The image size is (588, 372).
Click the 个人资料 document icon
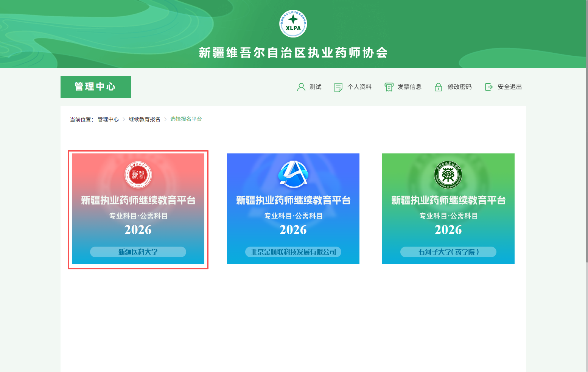(x=338, y=87)
